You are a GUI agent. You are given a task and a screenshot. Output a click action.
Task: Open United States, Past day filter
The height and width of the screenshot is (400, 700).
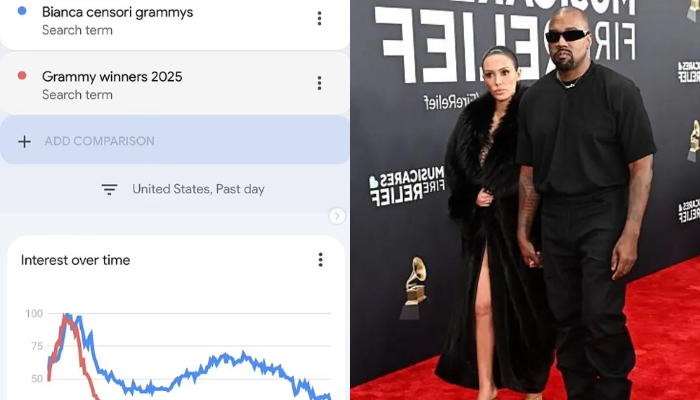tap(198, 189)
